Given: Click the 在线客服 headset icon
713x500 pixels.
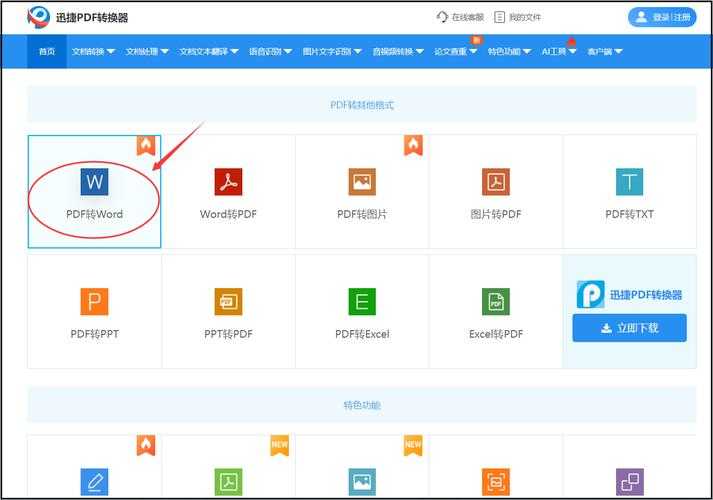Looking at the screenshot, I should (x=443, y=17).
